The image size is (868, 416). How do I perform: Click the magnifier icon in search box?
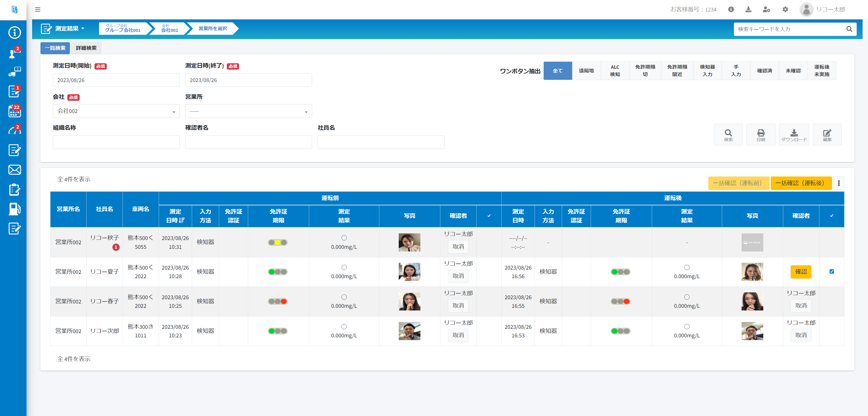tap(849, 29)
